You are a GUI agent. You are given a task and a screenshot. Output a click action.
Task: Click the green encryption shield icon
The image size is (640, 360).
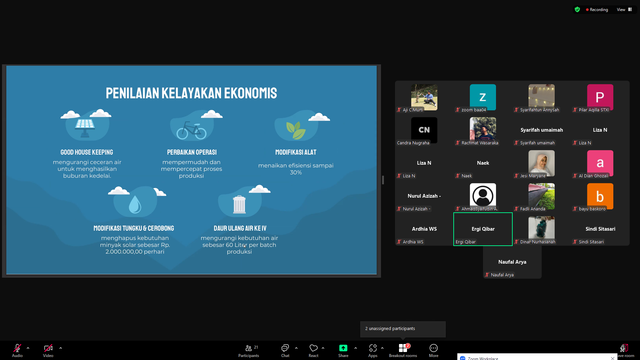pyautogui.click(x=577, y=9)
